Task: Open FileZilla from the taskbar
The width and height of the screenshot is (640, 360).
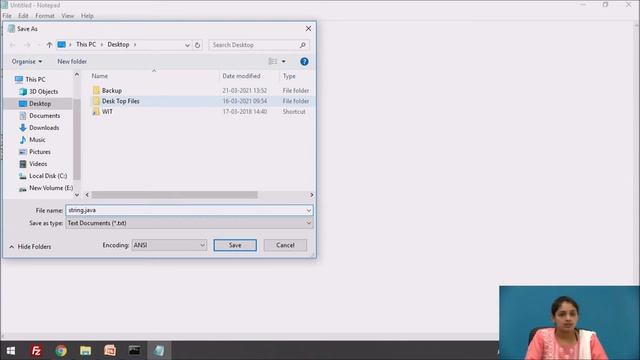Action: point(36,351)
